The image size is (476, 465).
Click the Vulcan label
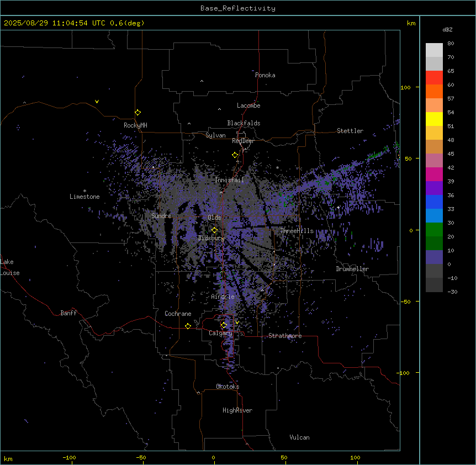point(300,437)
